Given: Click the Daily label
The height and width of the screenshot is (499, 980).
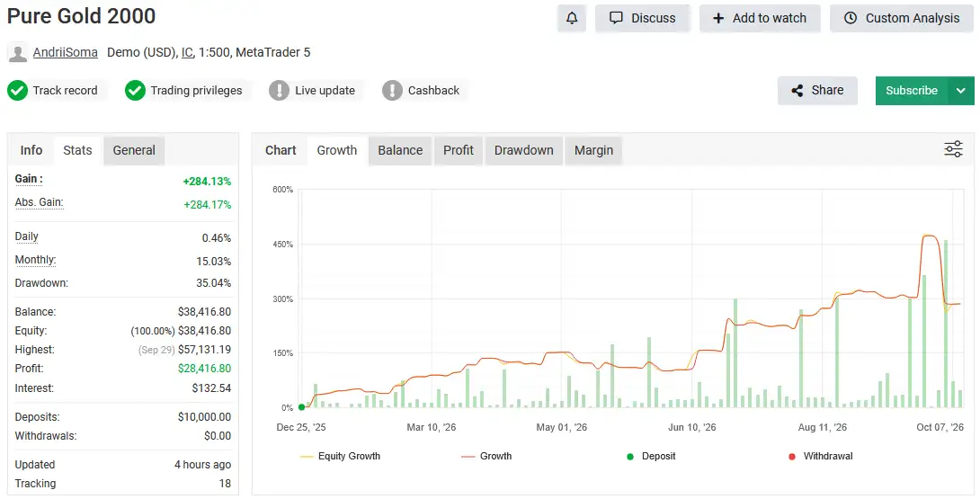Looking at the screenshot, I should click(x=27, y=236).
